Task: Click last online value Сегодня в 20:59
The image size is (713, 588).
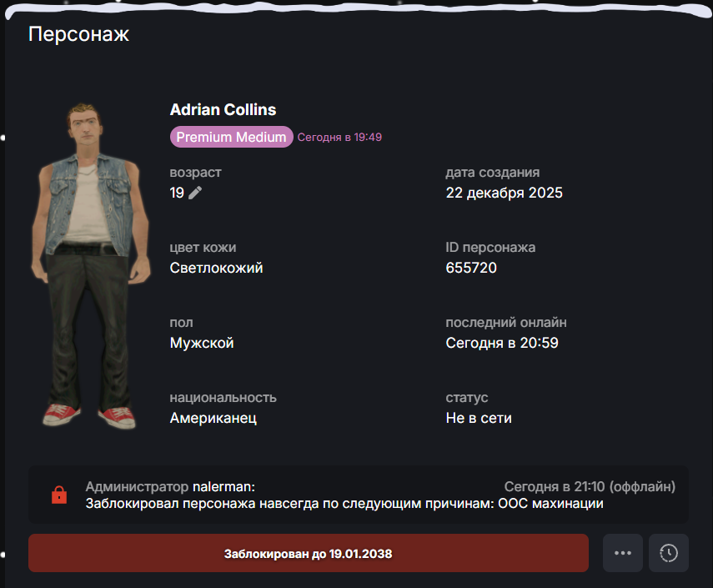Action: tap(502, 343)
